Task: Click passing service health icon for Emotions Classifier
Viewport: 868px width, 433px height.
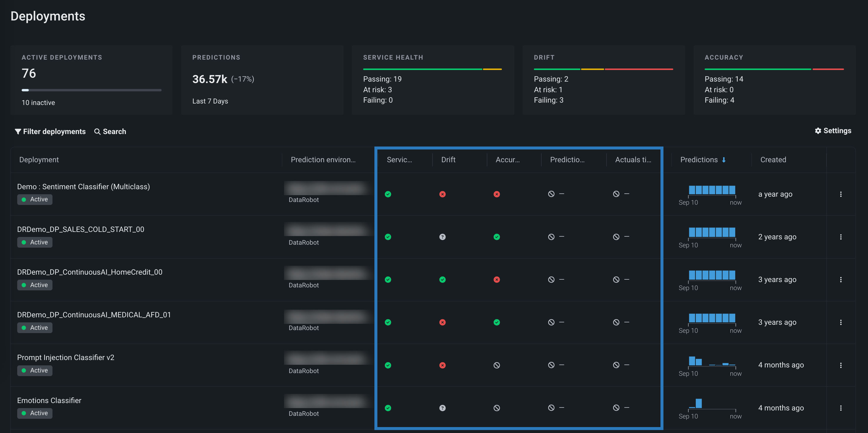Action: (388, 408)
